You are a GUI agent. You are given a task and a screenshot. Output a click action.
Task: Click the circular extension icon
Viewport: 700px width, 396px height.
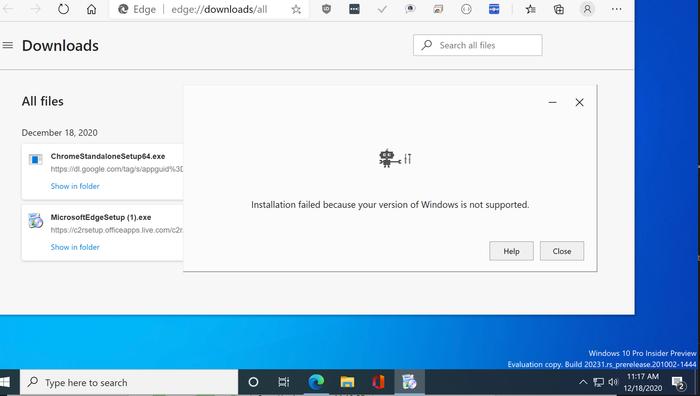466,9
